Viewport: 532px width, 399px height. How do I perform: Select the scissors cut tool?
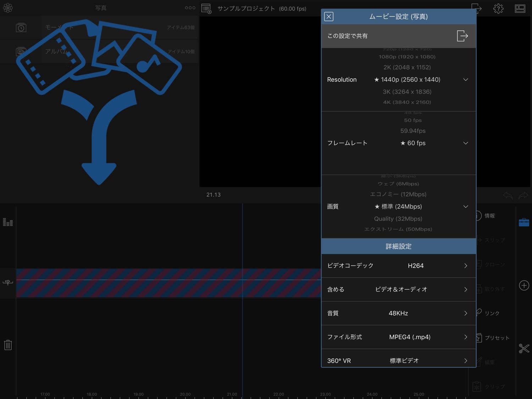tap(524, 348)
